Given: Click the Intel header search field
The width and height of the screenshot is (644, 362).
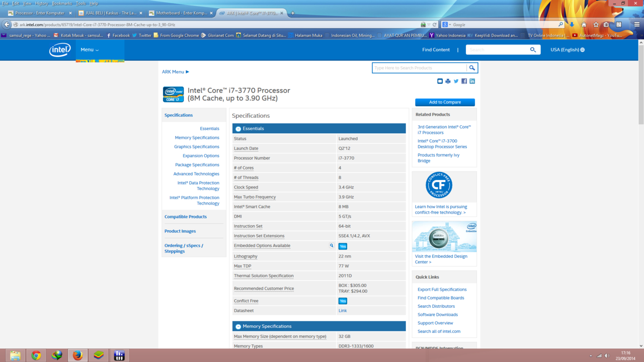Looking at the screenshot, I should (497, 50).
